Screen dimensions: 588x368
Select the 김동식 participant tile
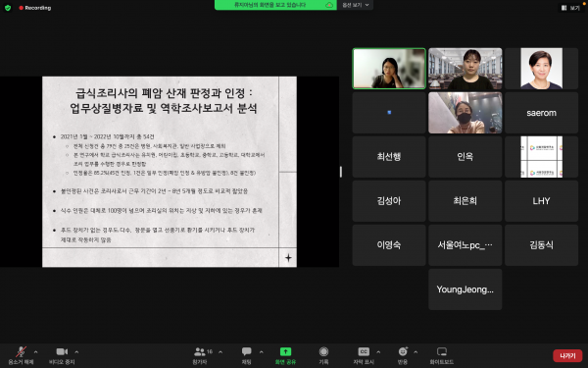pos(541,244)
